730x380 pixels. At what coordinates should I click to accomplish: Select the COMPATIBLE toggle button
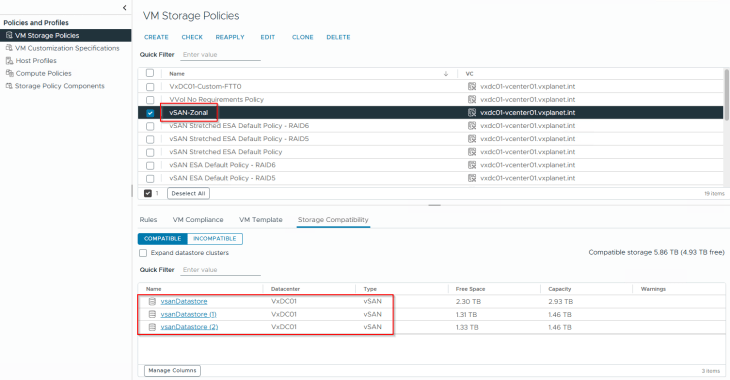[x=162, y=238]
